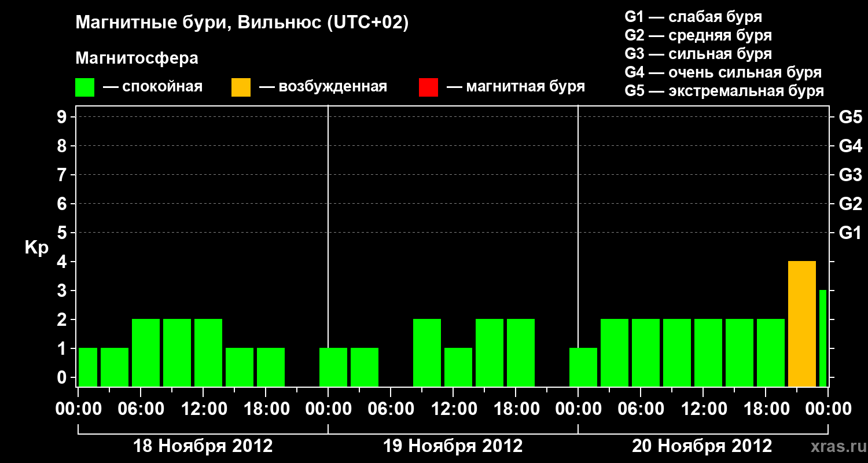This screenshot has height=463, width=868.
Task: Click the 06:00 time label under 19 November
Action: (391, 409)
